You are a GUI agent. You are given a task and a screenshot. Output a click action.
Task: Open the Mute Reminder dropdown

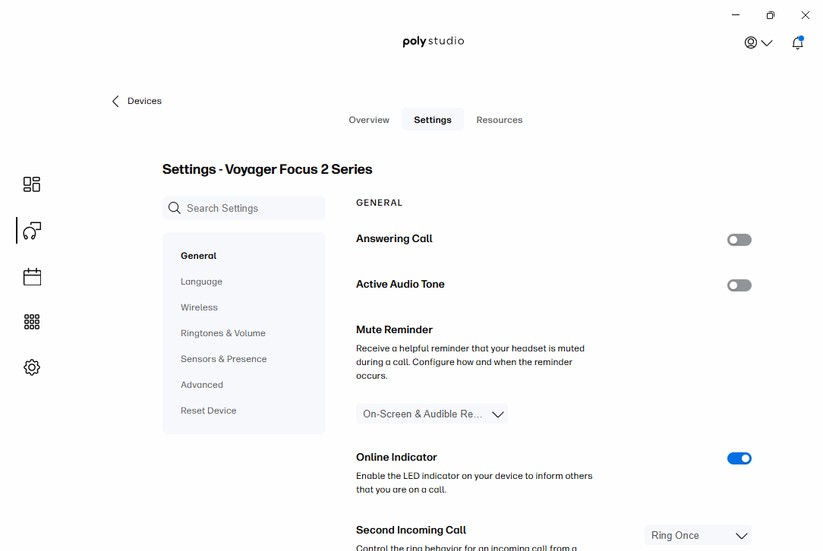431,414
